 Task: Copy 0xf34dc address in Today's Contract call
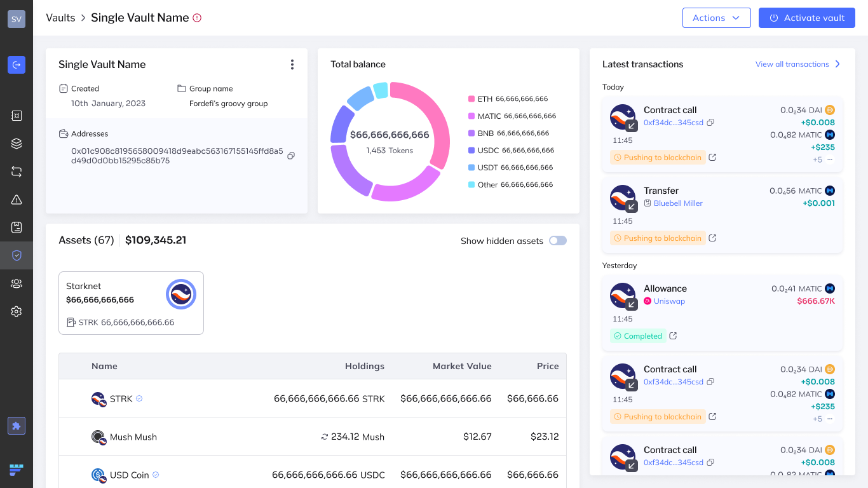(710, 123)
